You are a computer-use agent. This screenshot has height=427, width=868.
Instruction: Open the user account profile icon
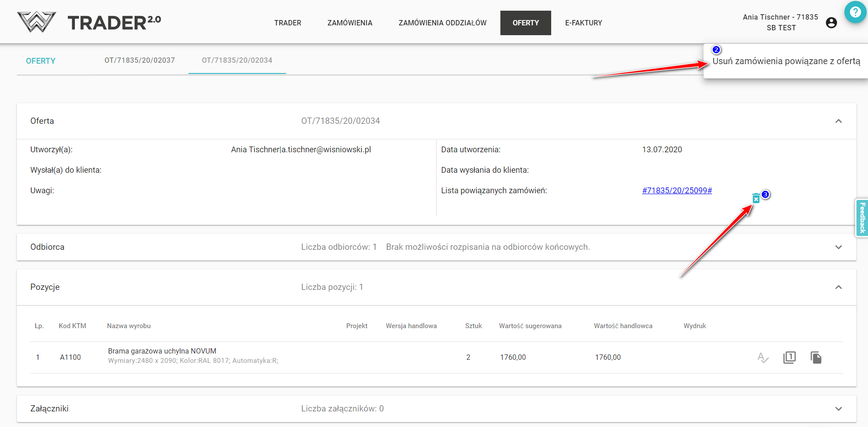point(831,23)
